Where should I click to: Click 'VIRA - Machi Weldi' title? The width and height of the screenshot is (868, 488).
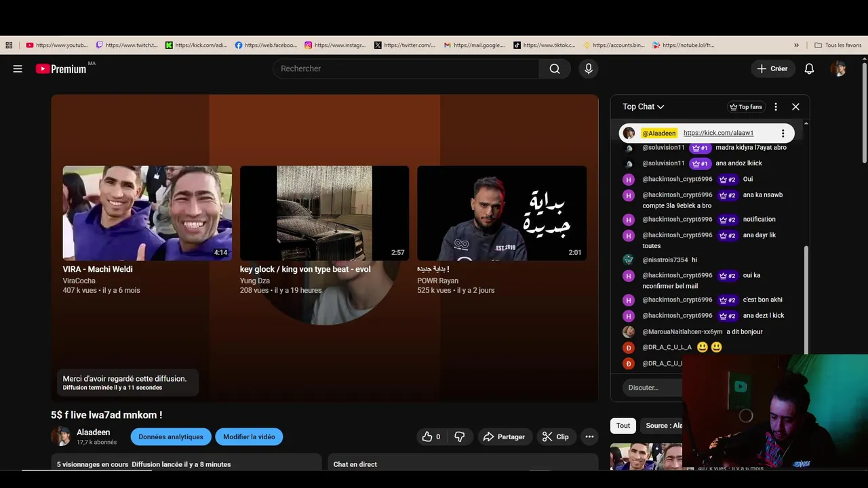[x=98, y=269]
